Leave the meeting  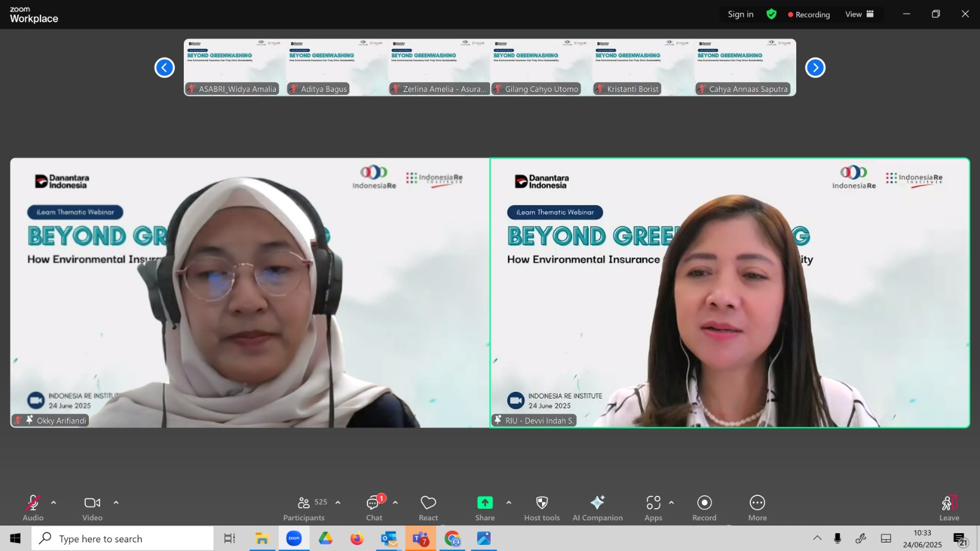949,508
